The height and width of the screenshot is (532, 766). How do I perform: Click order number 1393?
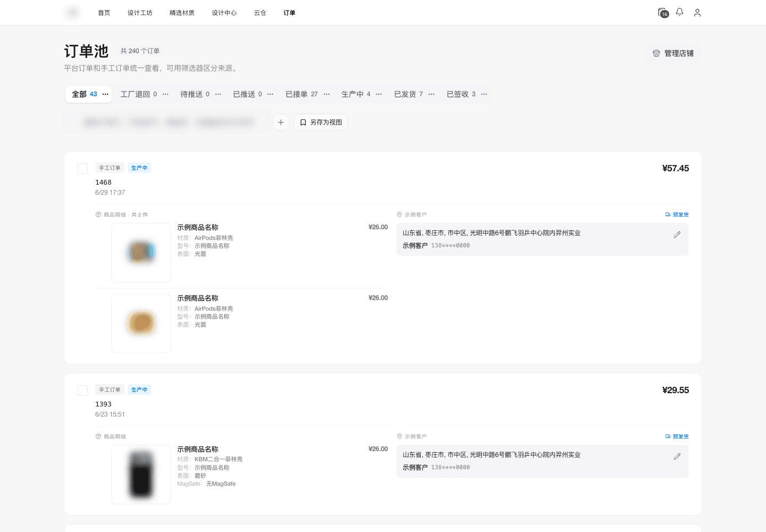coord(103,404)
